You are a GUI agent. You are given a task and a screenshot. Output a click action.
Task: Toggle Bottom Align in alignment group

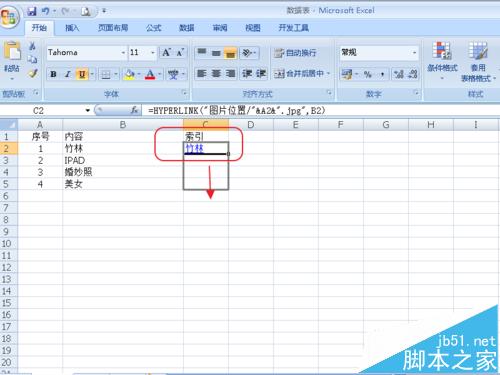(230, 53)
